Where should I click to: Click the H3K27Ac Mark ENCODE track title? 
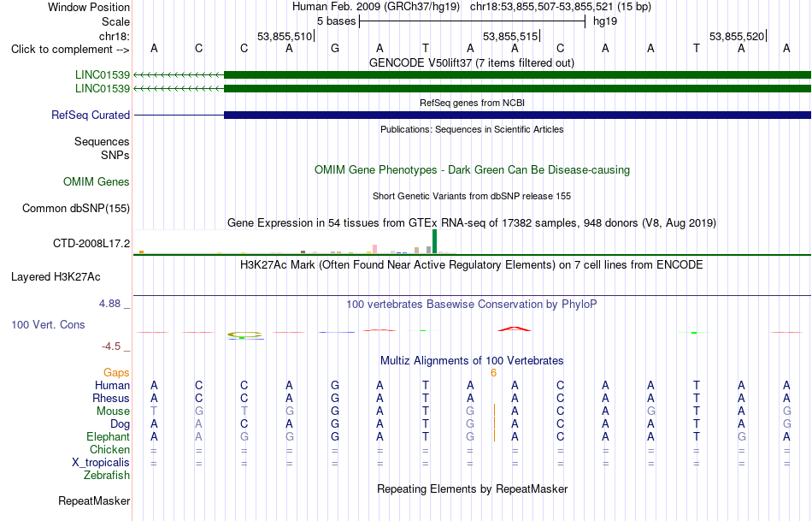point(472,265)
